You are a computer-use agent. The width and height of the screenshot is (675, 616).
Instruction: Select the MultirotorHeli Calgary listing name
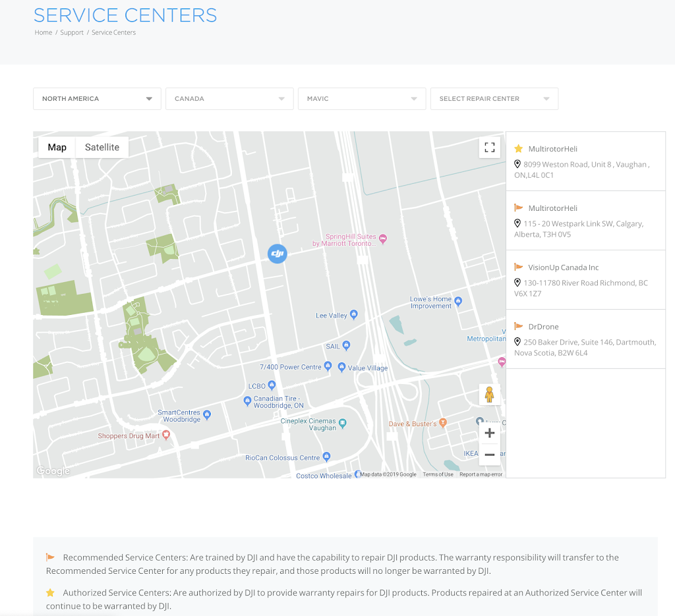point(553,208)
